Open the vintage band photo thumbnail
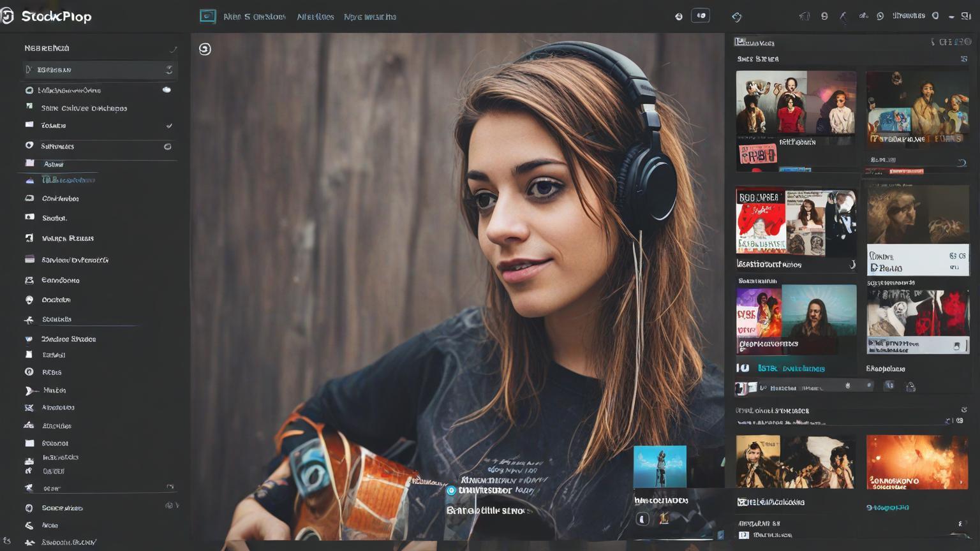Viewport: 980px width, 551px height. click(x=796, y=462)
